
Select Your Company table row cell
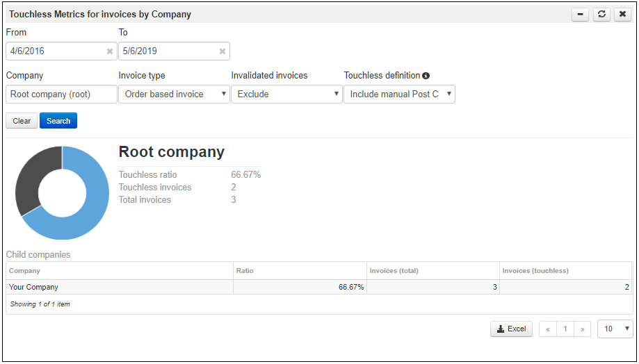[120, 287]
